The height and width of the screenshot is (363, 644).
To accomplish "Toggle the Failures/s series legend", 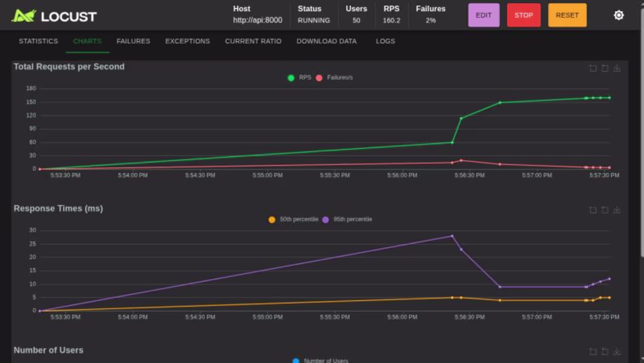I will (334, 78).
